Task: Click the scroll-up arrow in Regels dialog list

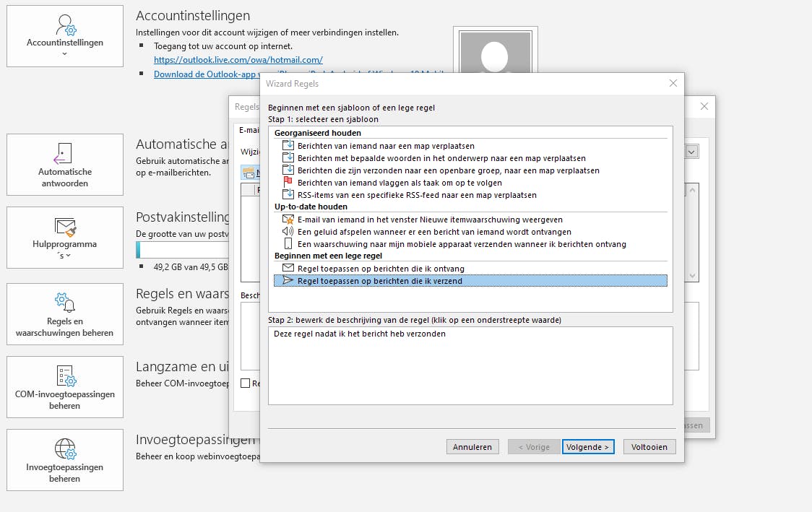Action: (x=692, y=189)
